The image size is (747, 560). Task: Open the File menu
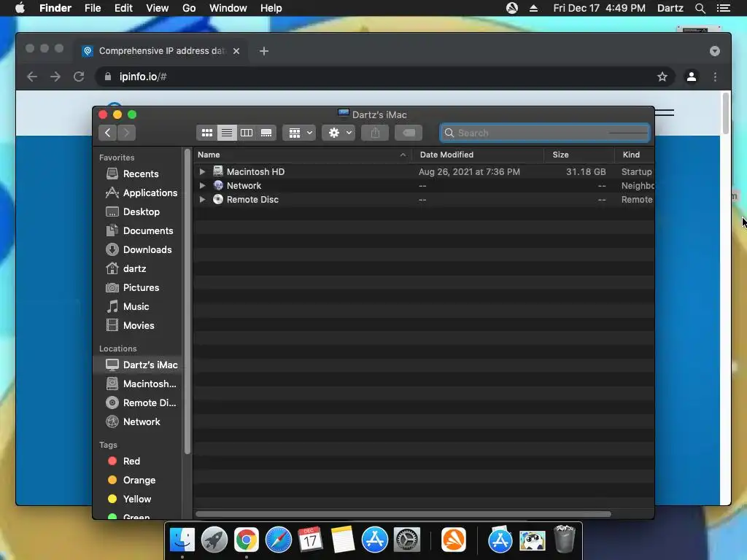[93, 8]
